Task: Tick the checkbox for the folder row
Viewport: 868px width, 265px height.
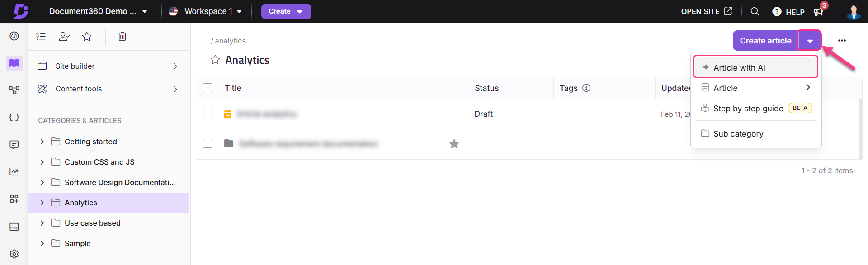Action: (x=208, y=143)
